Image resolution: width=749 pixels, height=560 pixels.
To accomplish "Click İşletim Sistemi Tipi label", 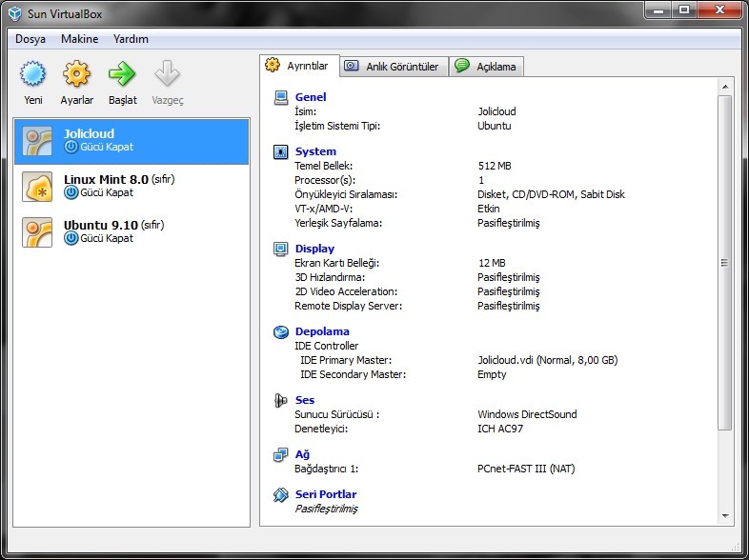I will pyautogui.click(x=337, y=126).
